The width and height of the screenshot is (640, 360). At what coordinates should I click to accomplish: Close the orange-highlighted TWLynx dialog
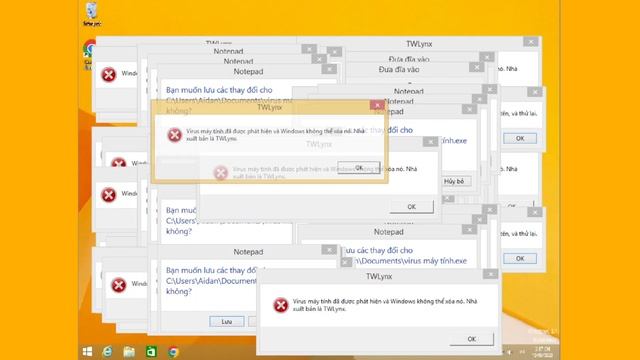point(377,105)
